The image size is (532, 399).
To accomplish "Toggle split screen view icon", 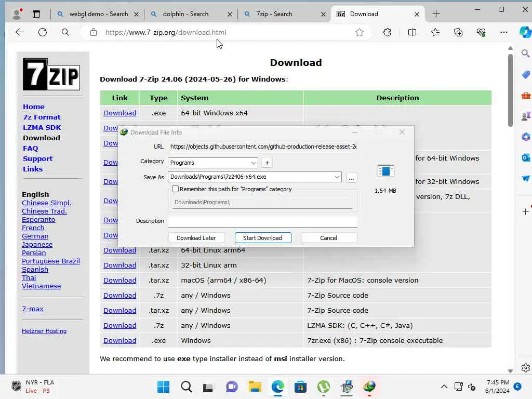I will point(412,32).
